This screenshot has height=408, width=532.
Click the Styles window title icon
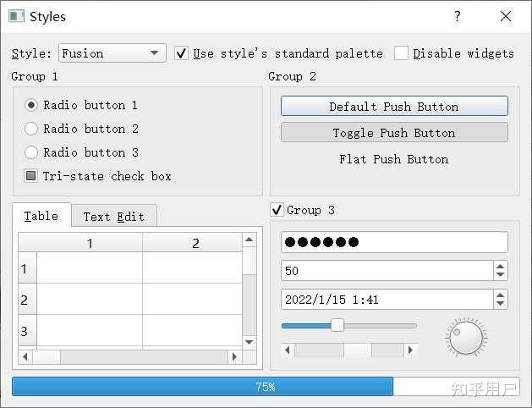[x=16, y=16]
